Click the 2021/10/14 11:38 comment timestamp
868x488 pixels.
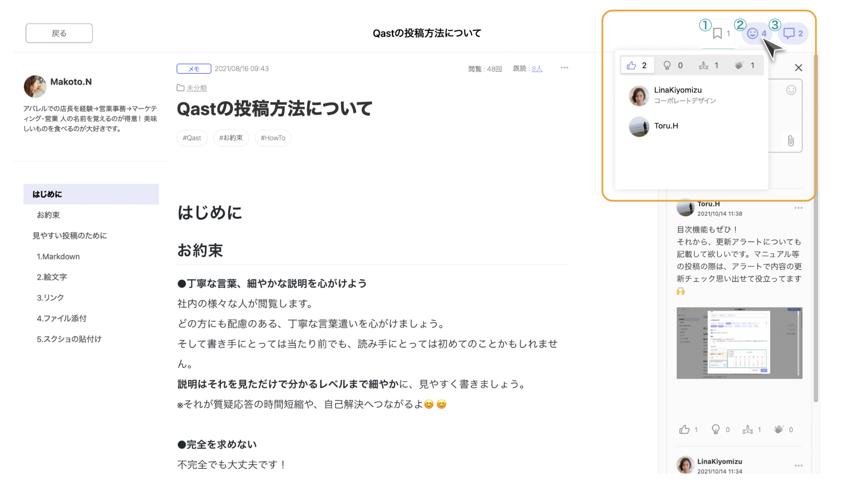719,214
